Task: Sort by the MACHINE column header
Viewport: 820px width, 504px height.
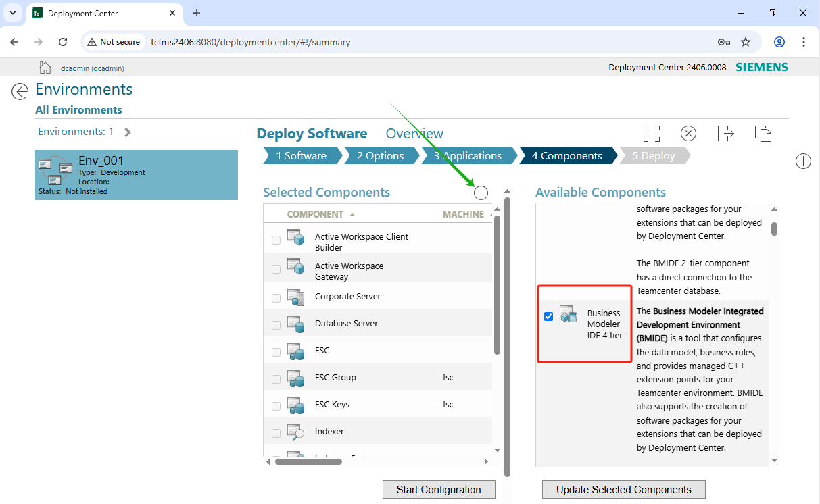Action: [463, 214]
